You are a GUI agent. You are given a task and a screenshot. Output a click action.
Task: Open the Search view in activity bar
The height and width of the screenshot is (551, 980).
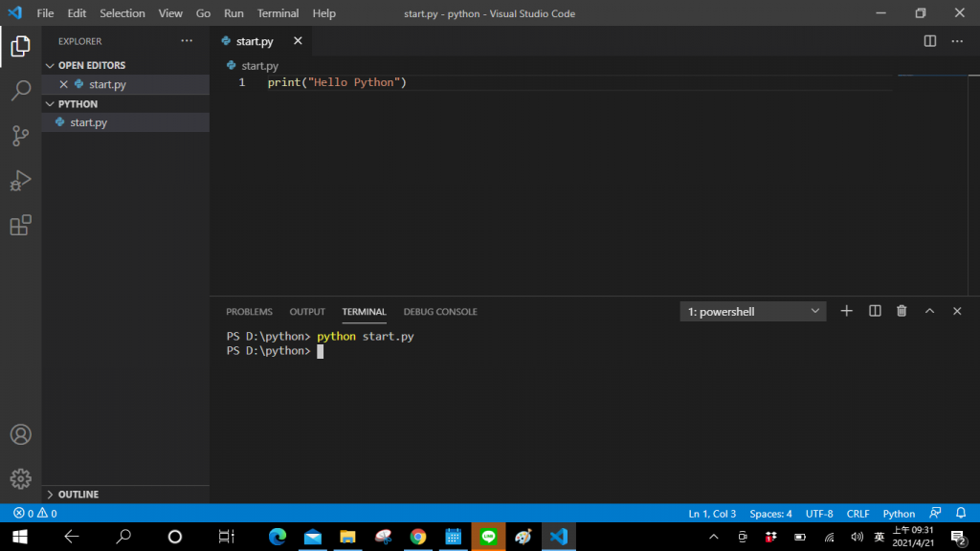(x=21, y=91)
